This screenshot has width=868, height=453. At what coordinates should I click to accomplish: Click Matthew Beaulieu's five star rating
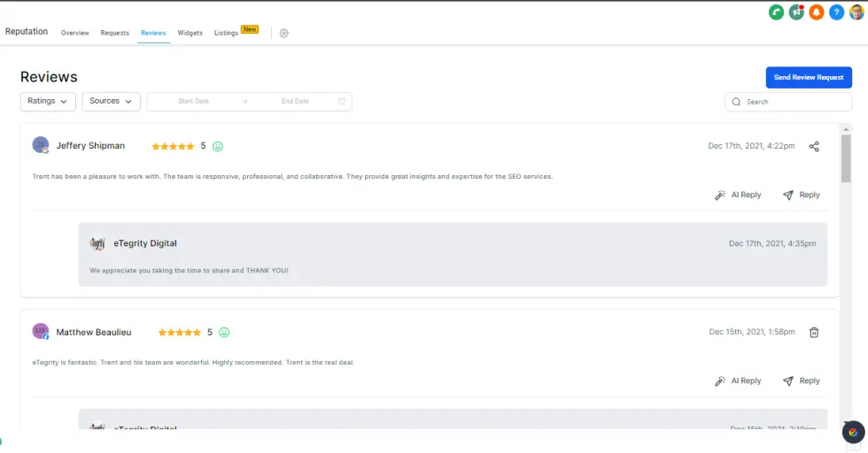point(179,333)
